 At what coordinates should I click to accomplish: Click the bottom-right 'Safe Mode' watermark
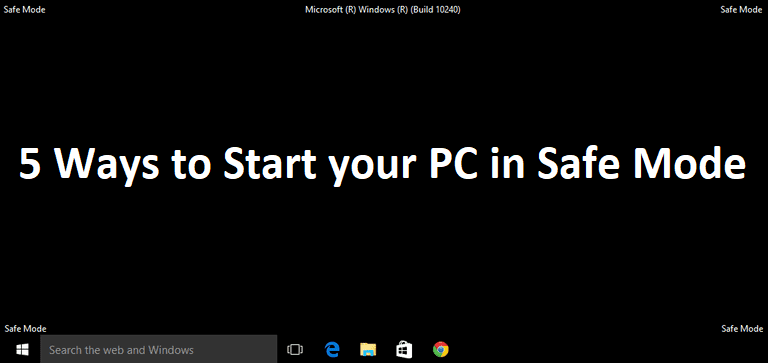[x=742, y=329]
